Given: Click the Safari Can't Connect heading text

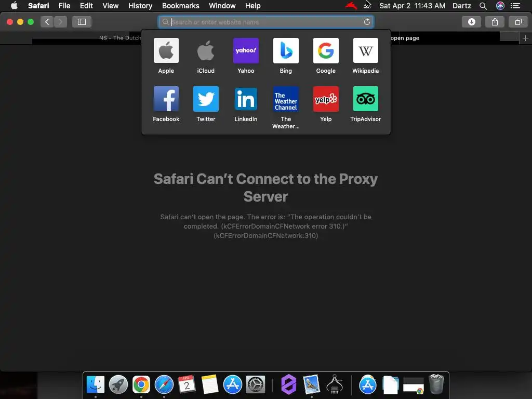Looking at the screenshot, I should pyautogui.click(x=265, y=188).
